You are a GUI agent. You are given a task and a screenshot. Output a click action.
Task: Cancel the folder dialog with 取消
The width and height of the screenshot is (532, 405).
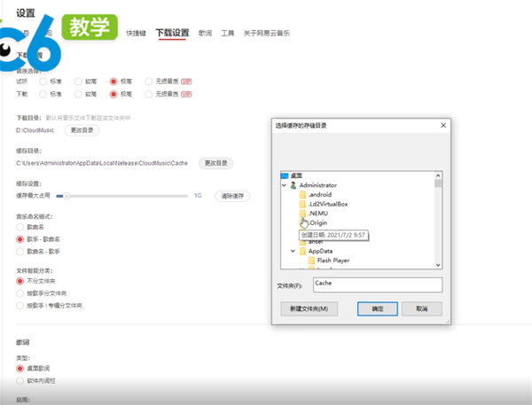(422, 308)
